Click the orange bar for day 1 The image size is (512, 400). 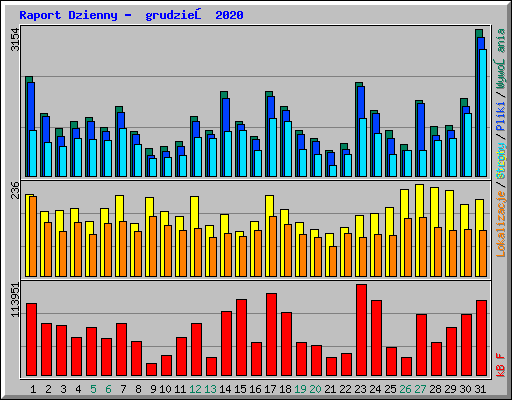(33, 236)
